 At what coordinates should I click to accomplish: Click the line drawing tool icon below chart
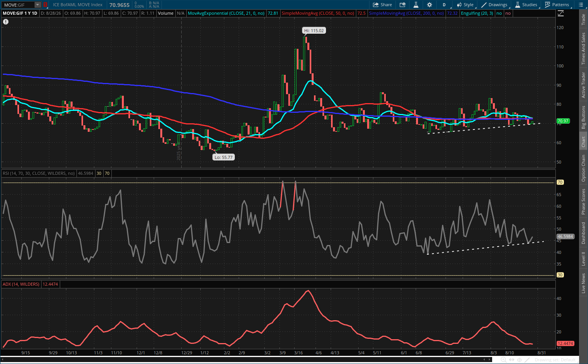[527, 360]
